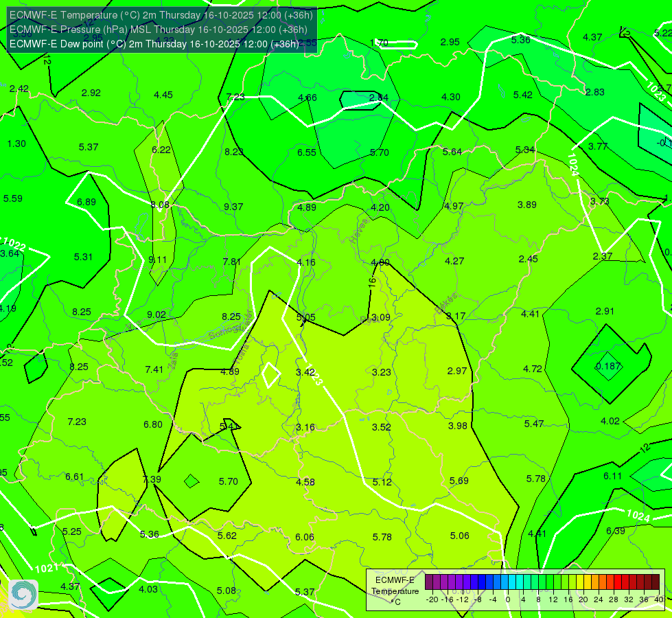Click the 1021 isobar label
The width and height of the screenshot is (672, 618).
[46, 569]
